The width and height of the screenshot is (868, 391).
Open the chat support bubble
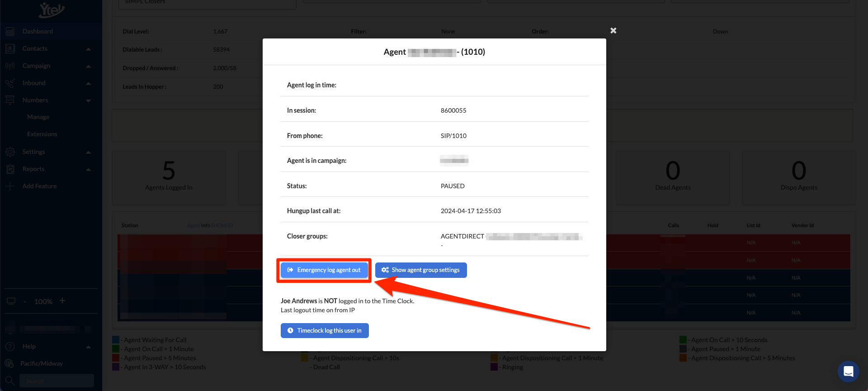point(848,372)
